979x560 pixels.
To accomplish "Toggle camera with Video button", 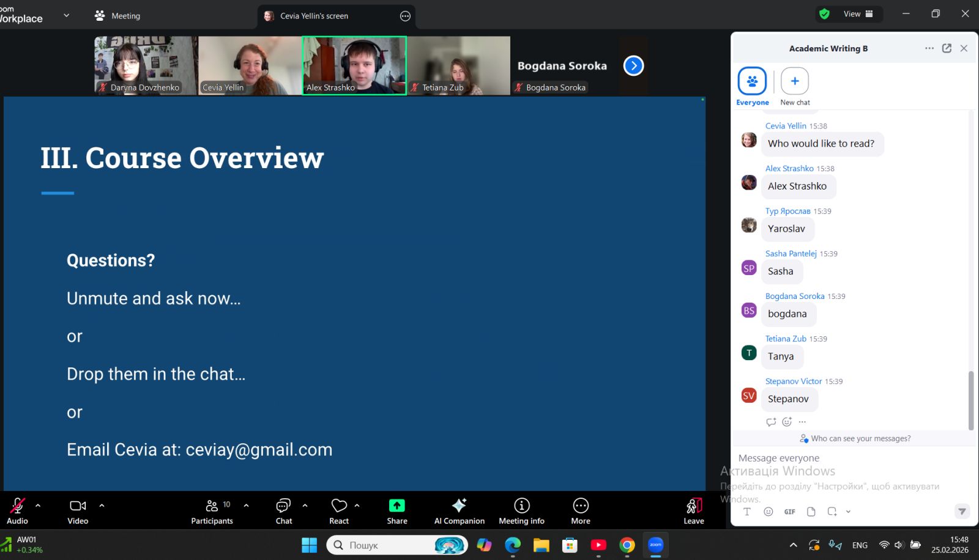I will pos(78,510).
